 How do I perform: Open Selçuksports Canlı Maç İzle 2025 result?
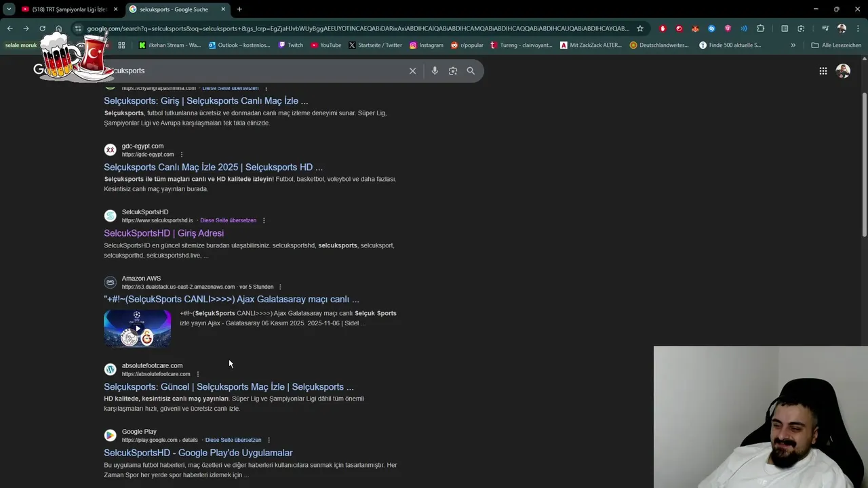[x=213, y=167]
